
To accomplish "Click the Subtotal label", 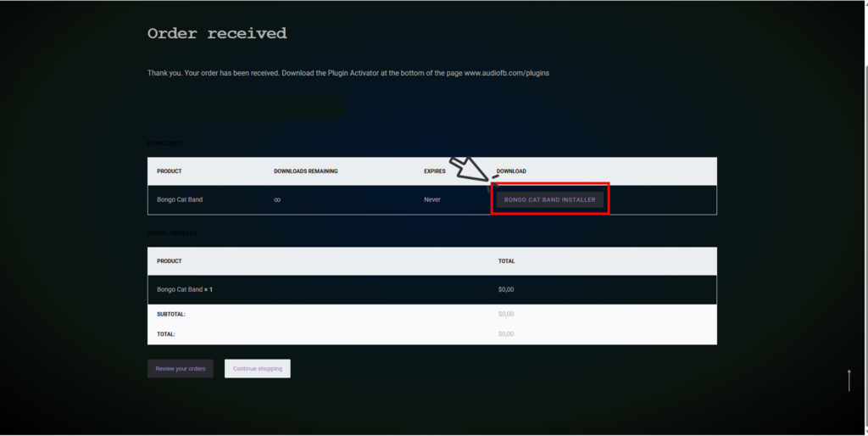I will [171, 314].
